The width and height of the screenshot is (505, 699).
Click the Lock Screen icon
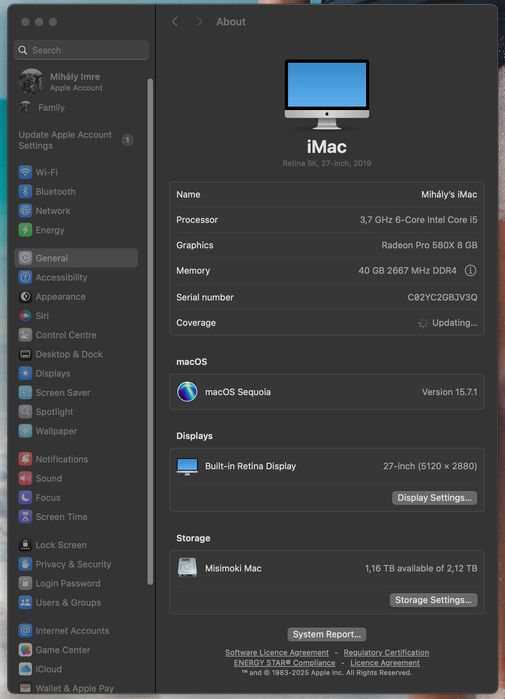coord(25,545)
